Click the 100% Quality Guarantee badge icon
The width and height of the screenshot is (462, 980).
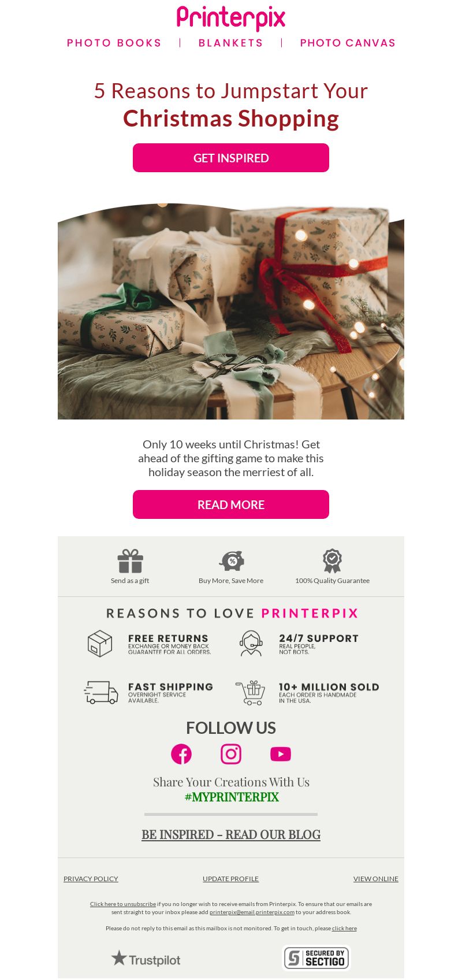[x=332, y=561]
